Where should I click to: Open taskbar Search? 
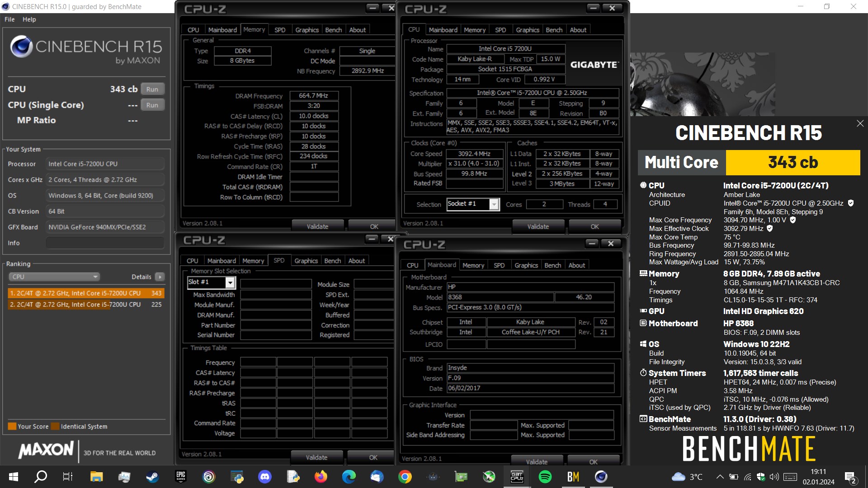pyautogui.click(x=41, y=477)
